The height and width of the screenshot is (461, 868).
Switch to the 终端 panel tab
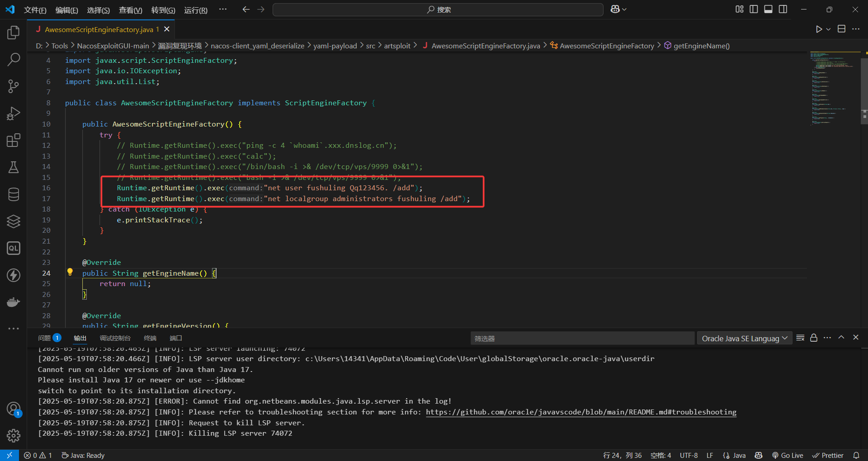point(150,338)
